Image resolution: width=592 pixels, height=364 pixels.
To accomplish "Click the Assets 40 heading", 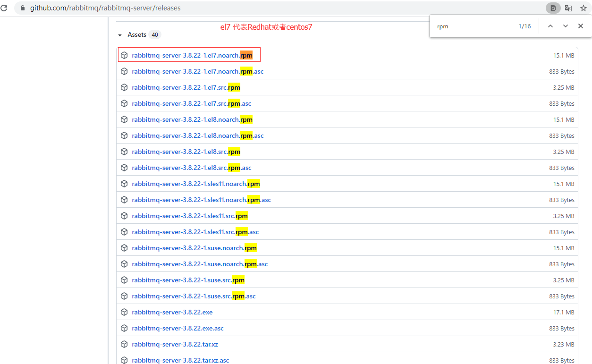I will (144, 34).
